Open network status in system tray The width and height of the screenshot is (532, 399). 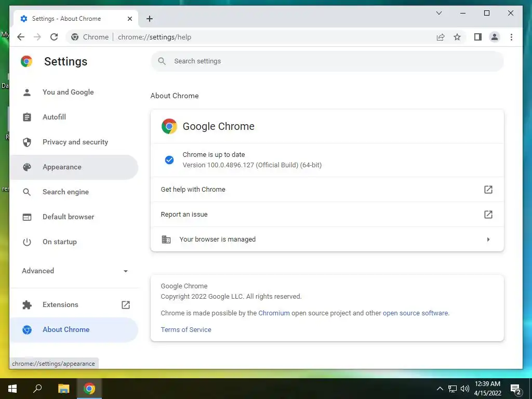pos(453,389)
